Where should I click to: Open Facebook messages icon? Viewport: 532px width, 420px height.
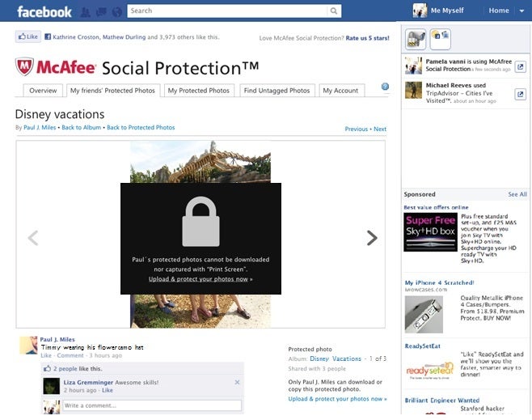(x=101, y=12)
